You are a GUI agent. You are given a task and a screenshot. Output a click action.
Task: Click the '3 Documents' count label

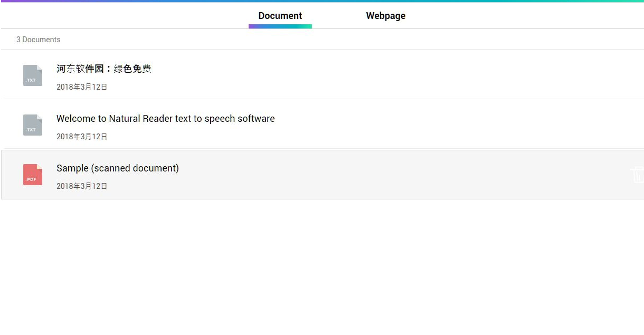[x=38, y=40]
